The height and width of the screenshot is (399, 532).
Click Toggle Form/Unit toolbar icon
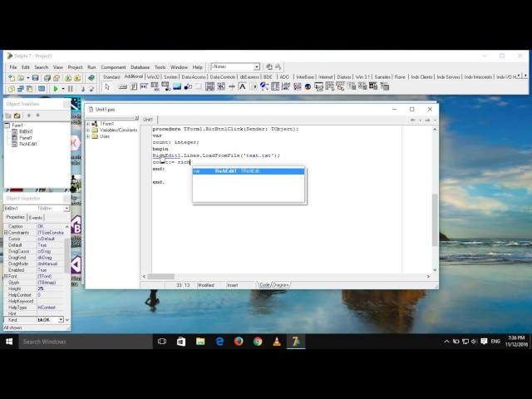click(30, 89)
